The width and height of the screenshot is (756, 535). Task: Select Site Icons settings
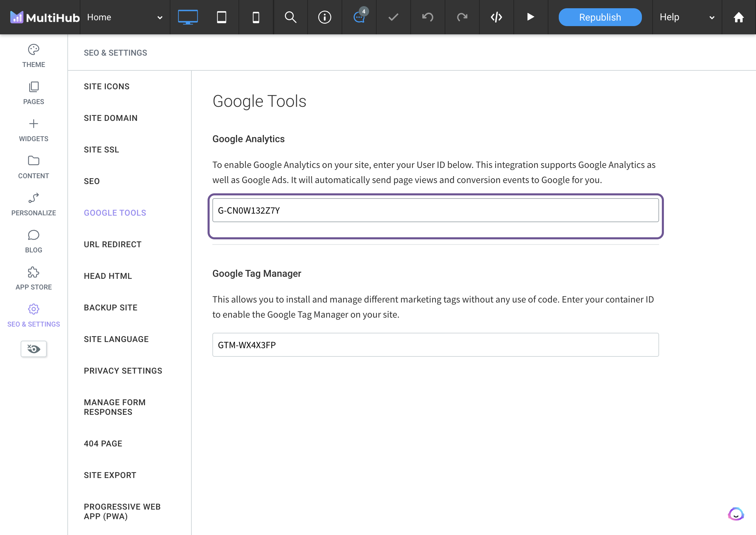tap(107, 87)
